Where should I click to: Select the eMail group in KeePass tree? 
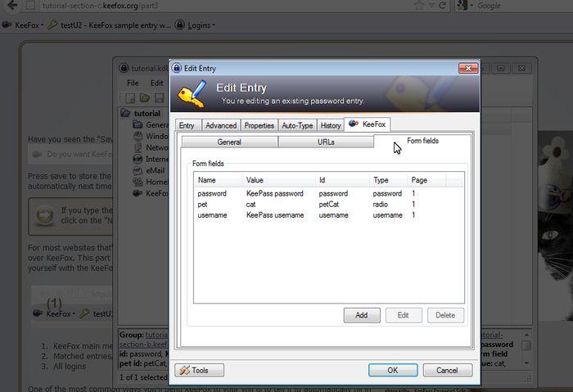[149, 170]
